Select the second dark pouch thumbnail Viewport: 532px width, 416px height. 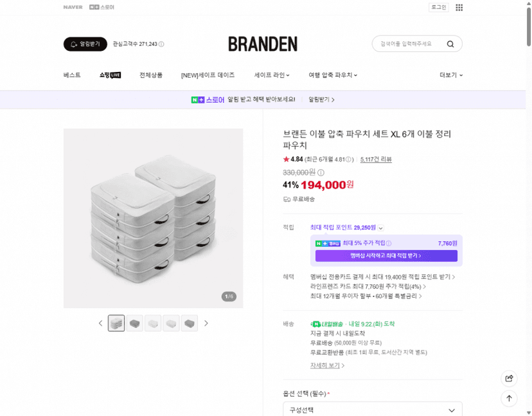190,323
